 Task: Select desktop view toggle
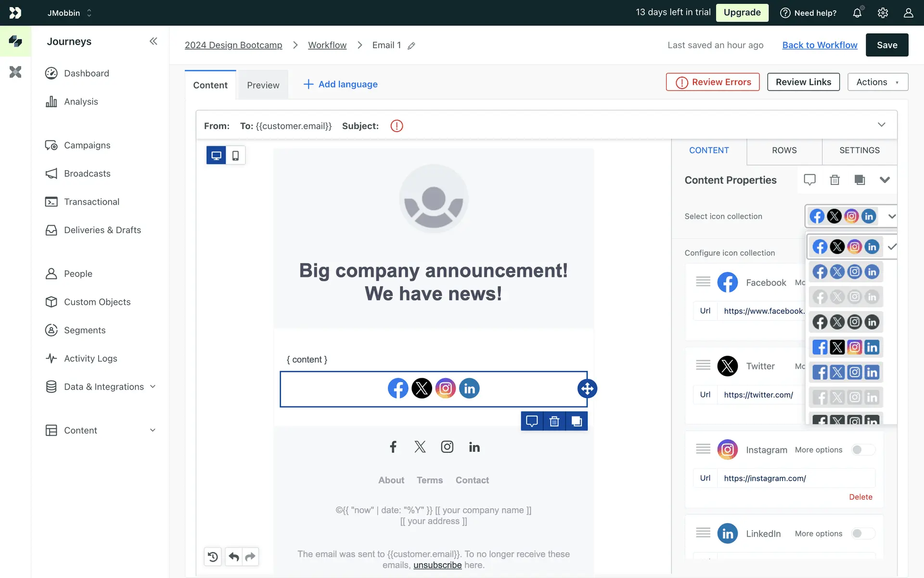[217, 156]
